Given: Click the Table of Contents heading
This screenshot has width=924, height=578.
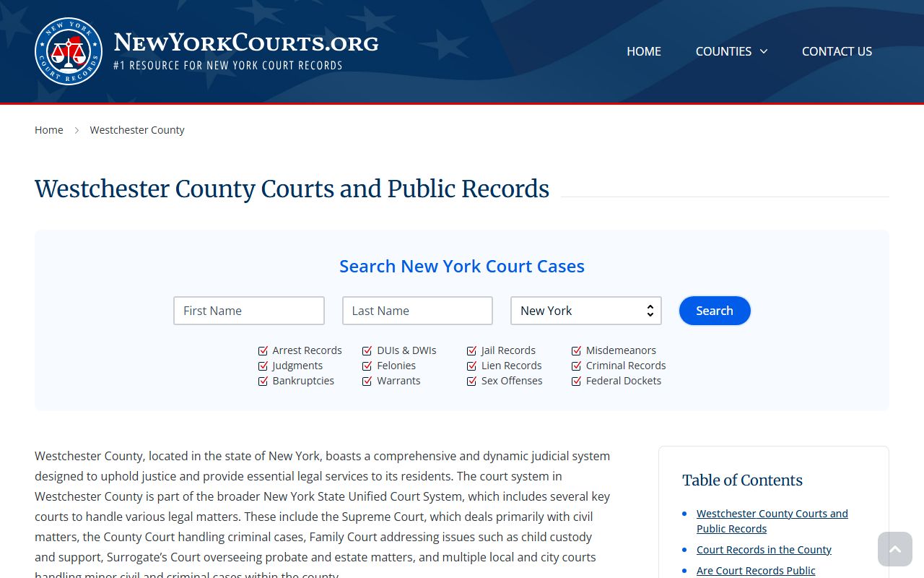Looking at the screenshot, I should tap(742, 480).
